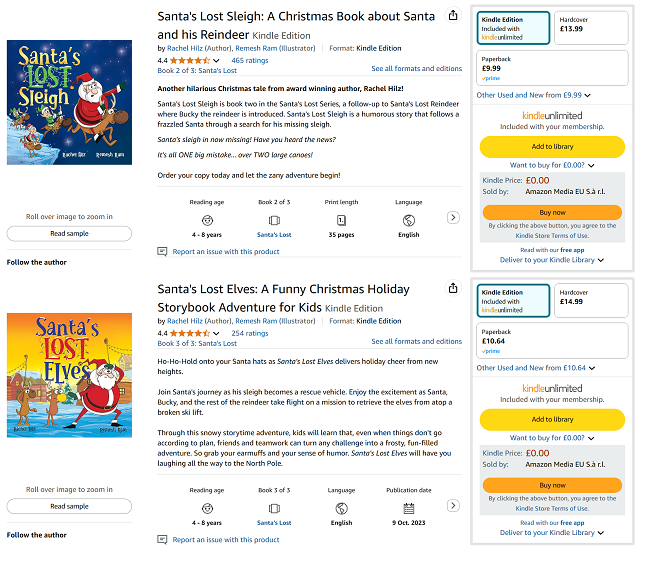This screenshot has width=650, height=568.
Task: Click next arrow in Santa's Lost Elves details
Action: click(x=453, y=490)
